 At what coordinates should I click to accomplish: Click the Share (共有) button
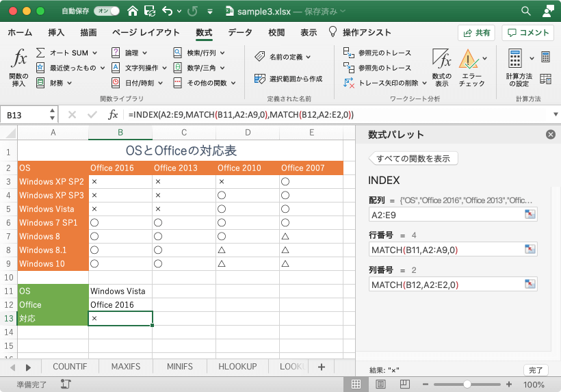pyautogui.click(x=476, y=33)
